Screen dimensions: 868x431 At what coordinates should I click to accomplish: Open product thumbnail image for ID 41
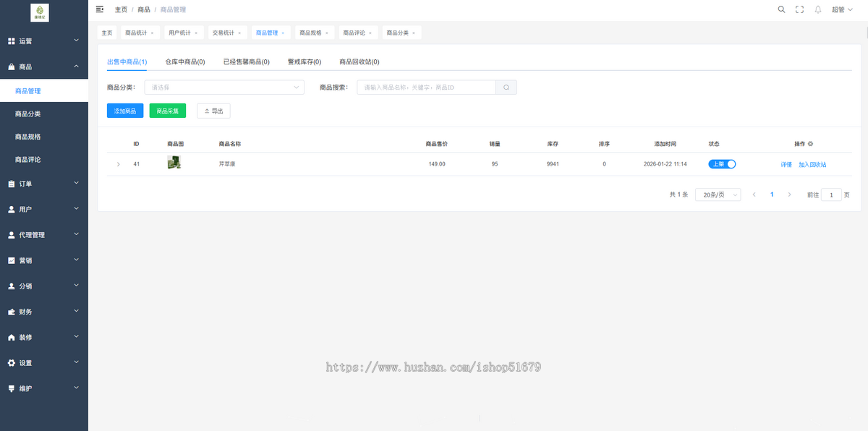(x=174, y=163)
